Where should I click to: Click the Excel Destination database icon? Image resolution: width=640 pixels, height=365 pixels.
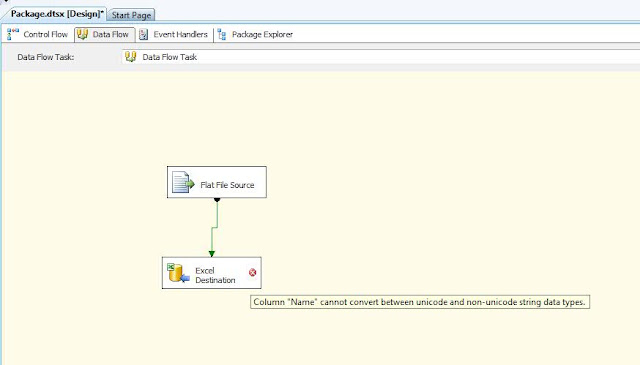click(178, 273)
